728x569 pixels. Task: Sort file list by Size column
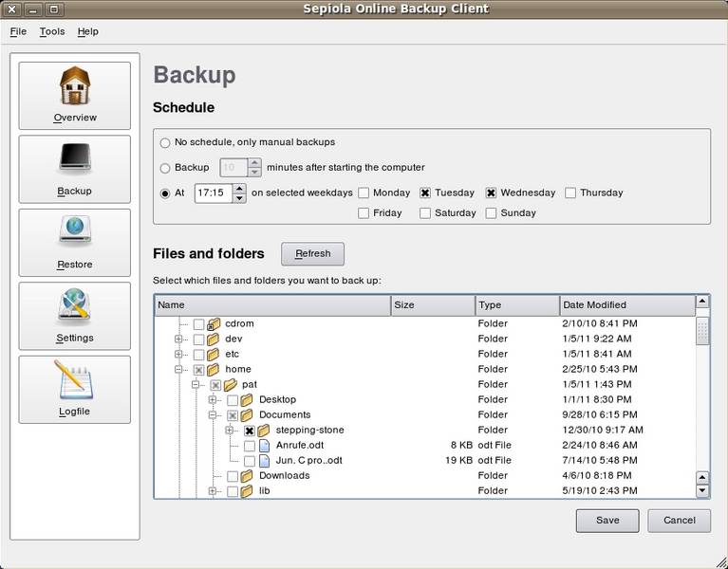(x=433, y=305)
